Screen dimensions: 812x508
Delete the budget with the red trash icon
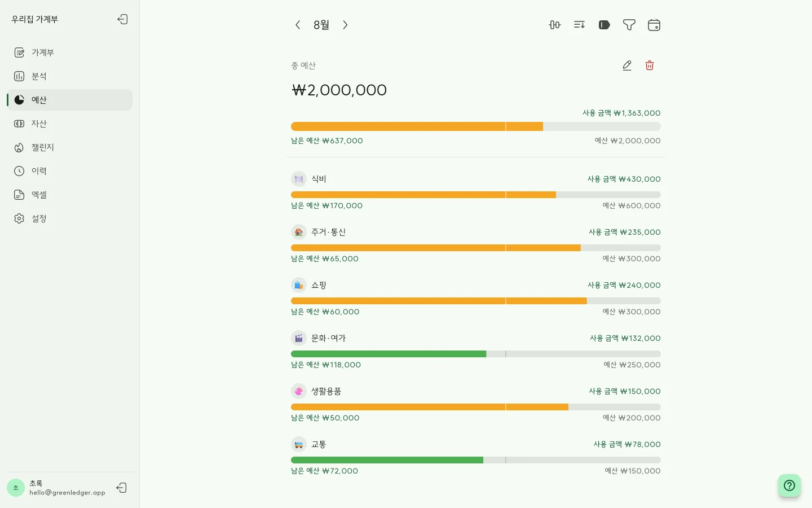click(650, 65)
